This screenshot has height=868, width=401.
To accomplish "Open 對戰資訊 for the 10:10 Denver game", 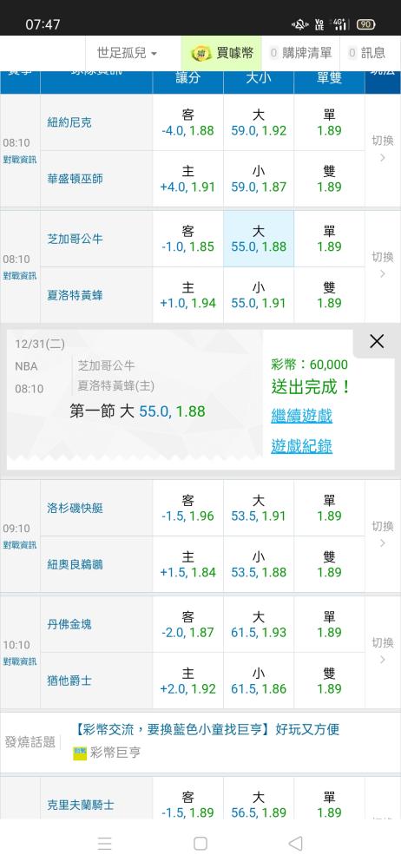I will pyautogui.click(x=20, y=661).
